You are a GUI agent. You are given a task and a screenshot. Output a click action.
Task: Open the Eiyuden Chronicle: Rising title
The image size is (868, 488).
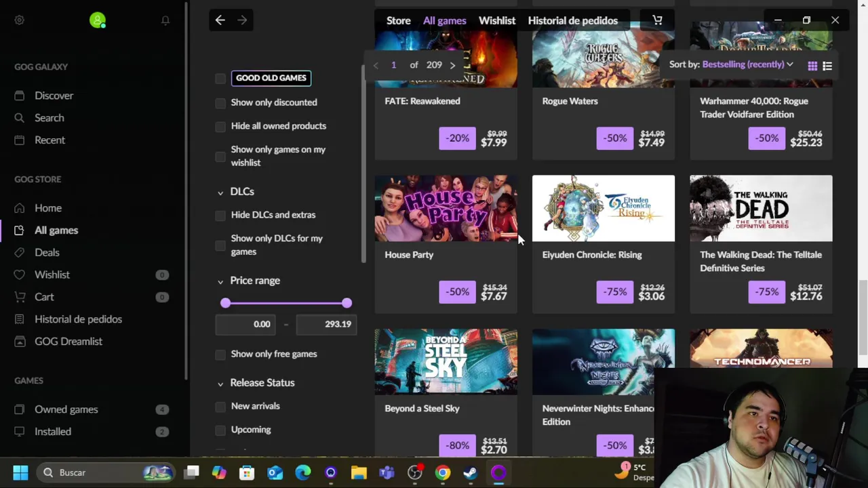pyautogui.click(x=592, y=255)
